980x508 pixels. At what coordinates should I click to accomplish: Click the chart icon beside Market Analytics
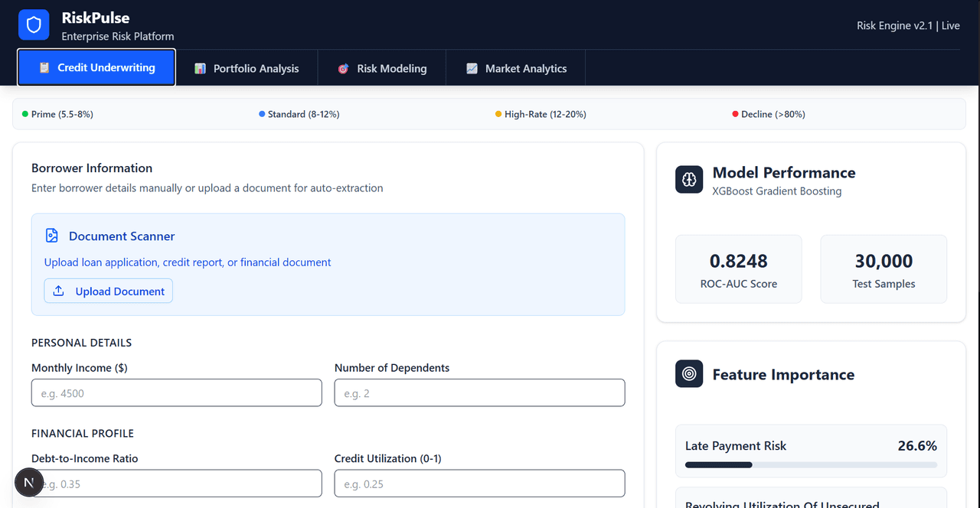pyautogui.click(x=471, y=68)
